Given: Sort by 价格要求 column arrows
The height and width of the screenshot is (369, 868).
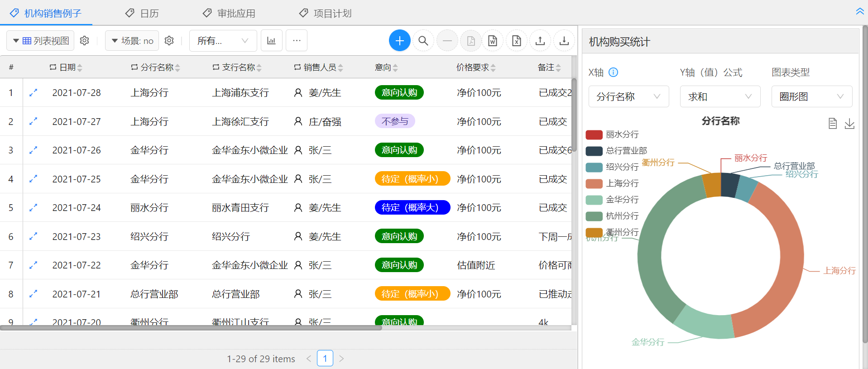Looking at the screenshot, I should click(x=493, y=67).
